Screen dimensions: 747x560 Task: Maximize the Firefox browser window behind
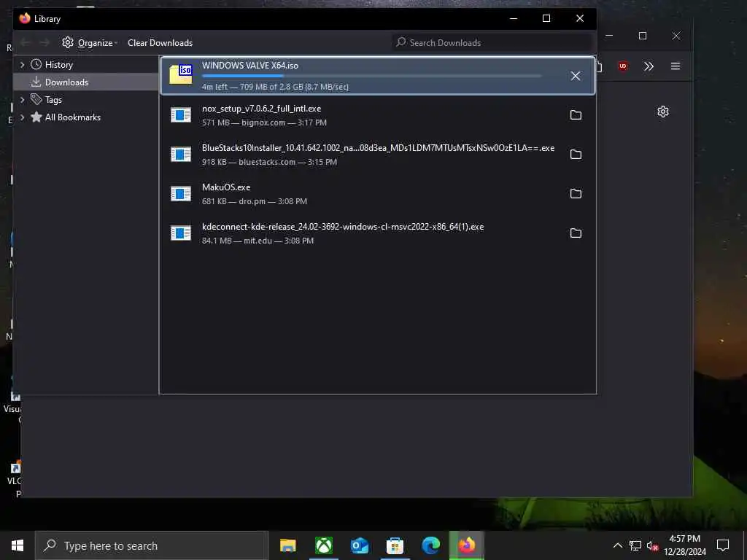point(643,36)
